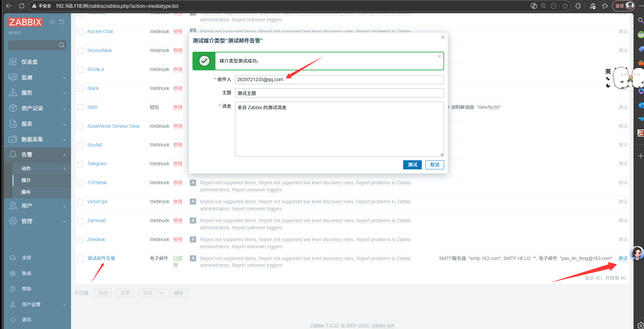Open the 测试邮件告警 media type link
This screenshot has width=644, height=329.
(x=101, y=258)
